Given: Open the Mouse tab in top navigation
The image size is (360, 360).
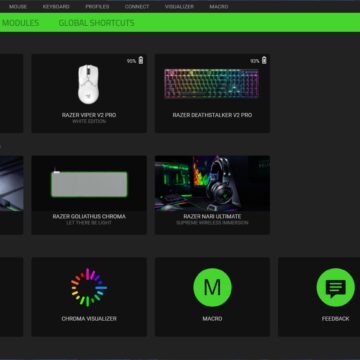Looking at the screenshot, I should pyautogui.click(x=18, y=7).
